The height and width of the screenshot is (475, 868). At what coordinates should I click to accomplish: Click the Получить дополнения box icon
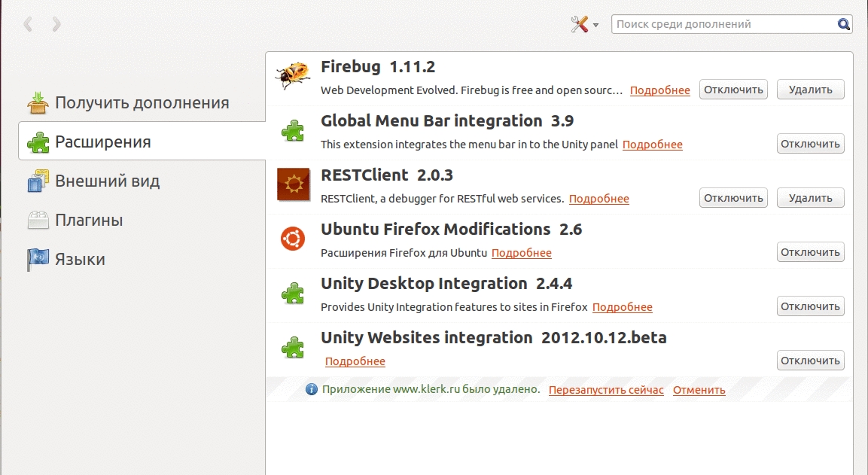pyautogui.click(x=38, y=103)
